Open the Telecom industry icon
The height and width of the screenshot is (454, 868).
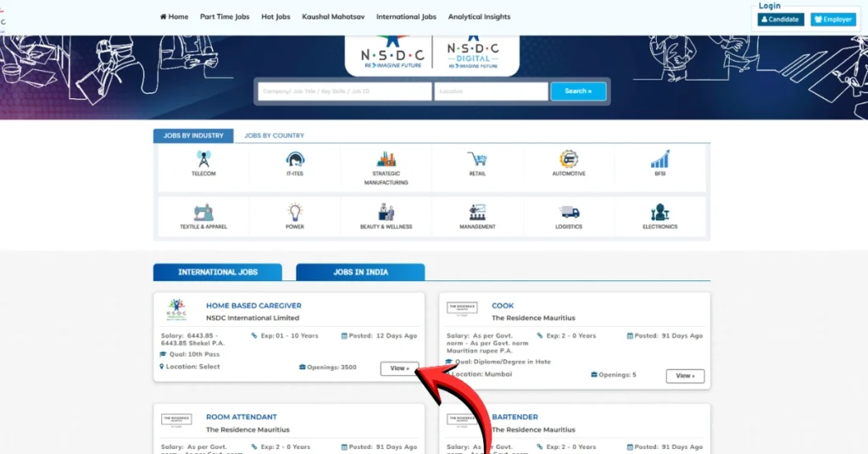click(203, 159)
